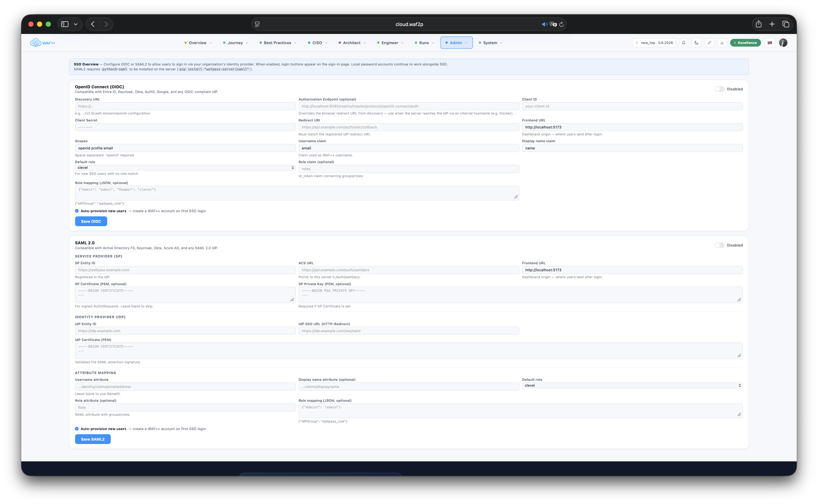Click the Scopes field
The width and height of the screenshot is (818, 504).
[x=185, y=148]
